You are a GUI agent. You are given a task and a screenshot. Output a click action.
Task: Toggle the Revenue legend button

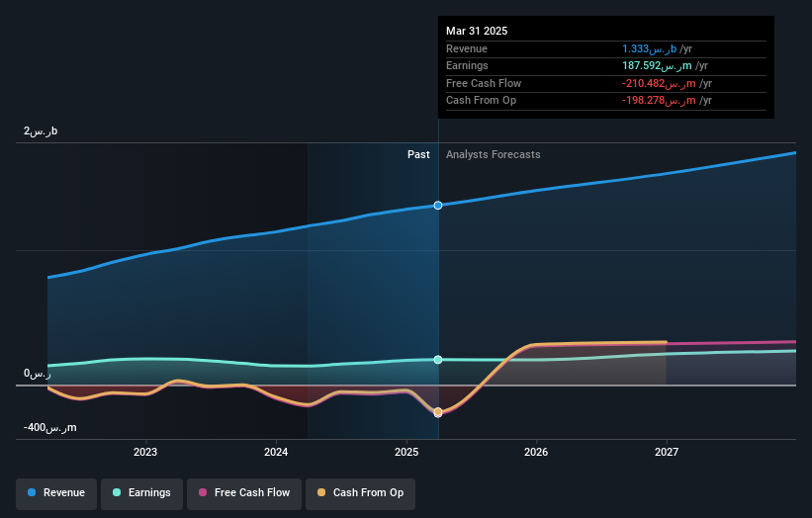pyautogui.click(x=56, y=493)
